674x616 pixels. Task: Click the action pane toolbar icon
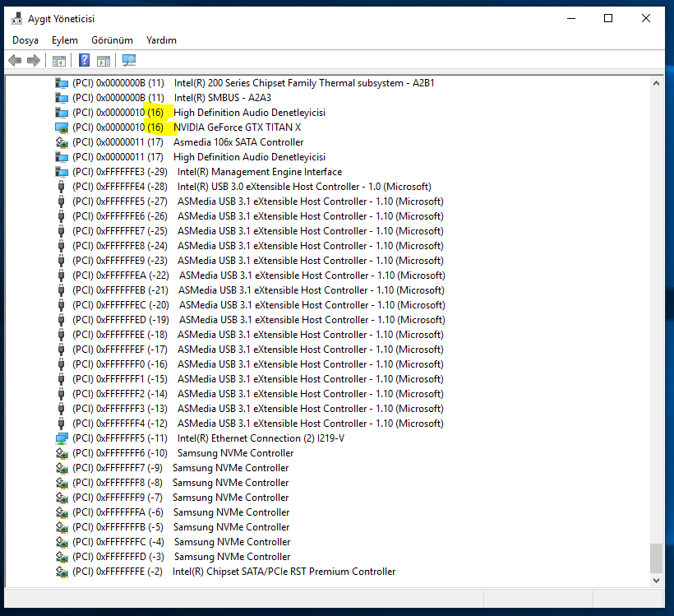(104, 61)
